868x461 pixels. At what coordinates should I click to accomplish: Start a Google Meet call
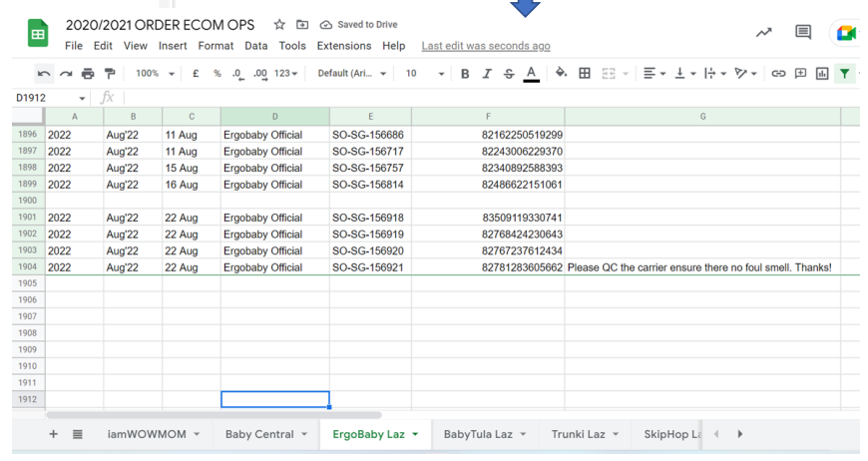point(846,33)
